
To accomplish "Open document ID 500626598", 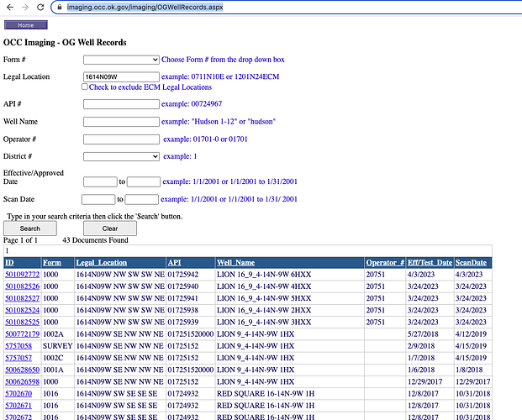I will [x=23, y=382].
